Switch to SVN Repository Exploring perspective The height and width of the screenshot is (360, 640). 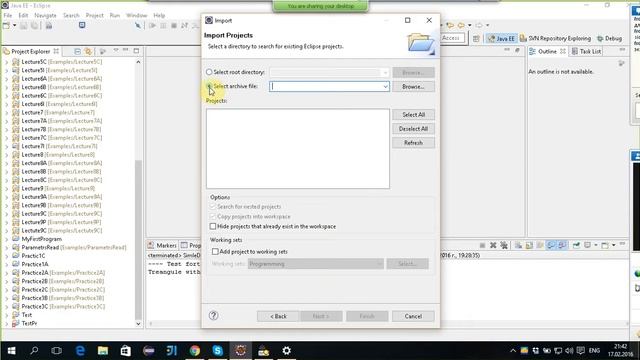click(555, 38)
